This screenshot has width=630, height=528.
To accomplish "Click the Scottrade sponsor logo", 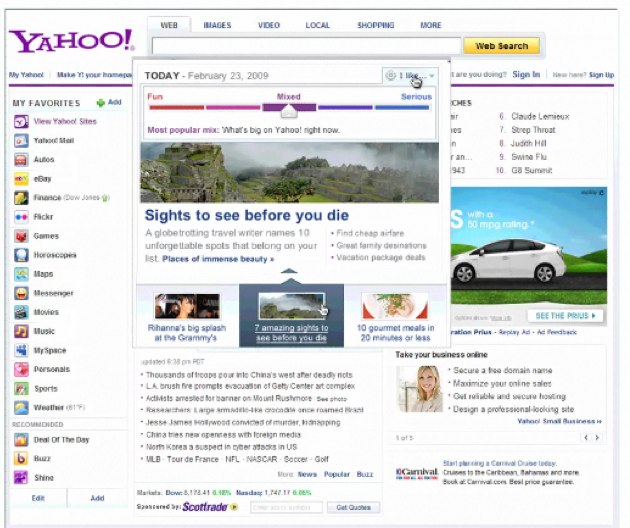I will [205, 507].
